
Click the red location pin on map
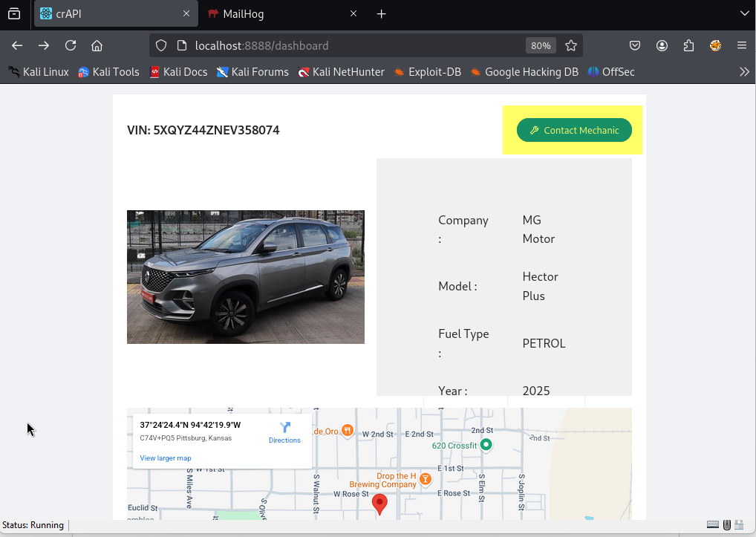click(x=379, y=504)
